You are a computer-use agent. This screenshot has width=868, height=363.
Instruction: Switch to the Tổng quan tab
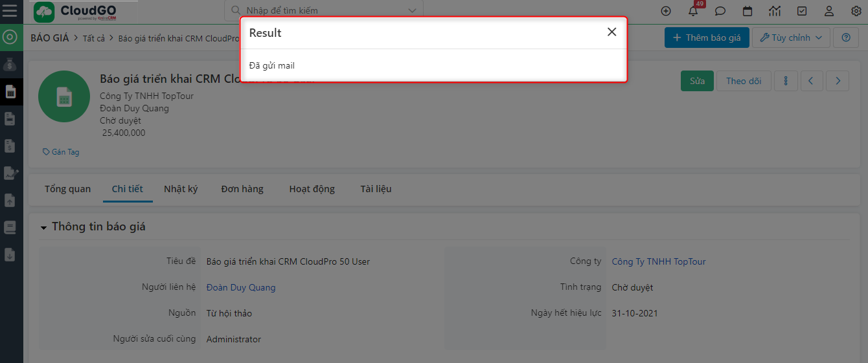point(67,189)
